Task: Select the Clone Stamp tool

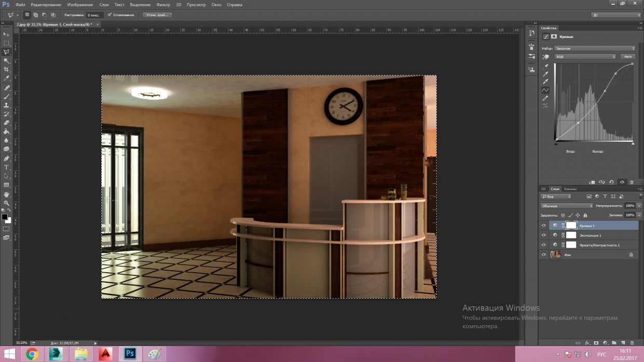Action: (7, 105)
